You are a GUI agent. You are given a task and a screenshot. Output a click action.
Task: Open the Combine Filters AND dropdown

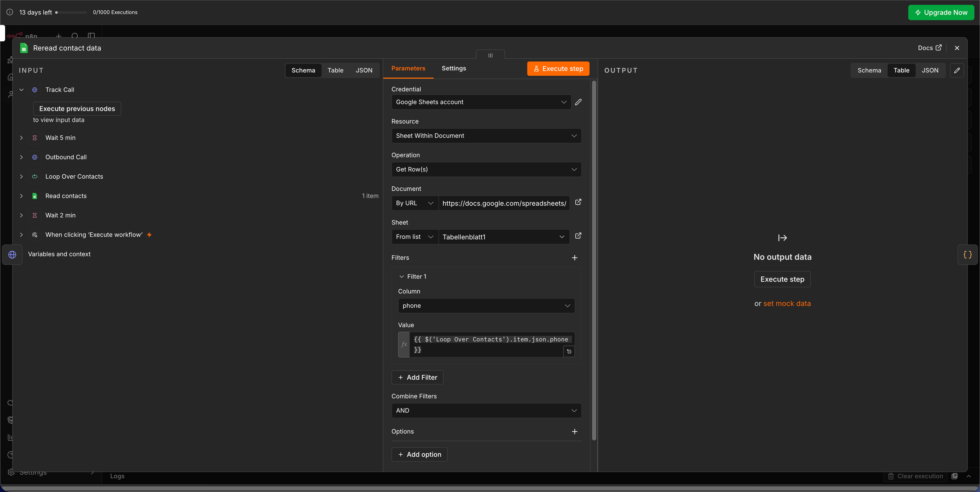tap(486, 411)
